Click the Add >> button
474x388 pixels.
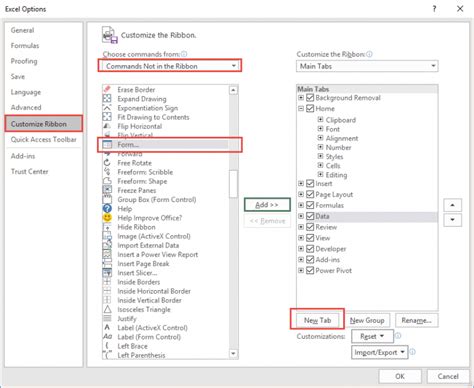267,205
